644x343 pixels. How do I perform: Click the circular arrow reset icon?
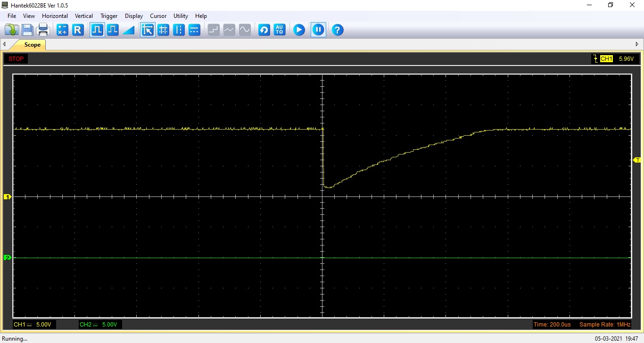pyautogui.click(x=264, y=30)
